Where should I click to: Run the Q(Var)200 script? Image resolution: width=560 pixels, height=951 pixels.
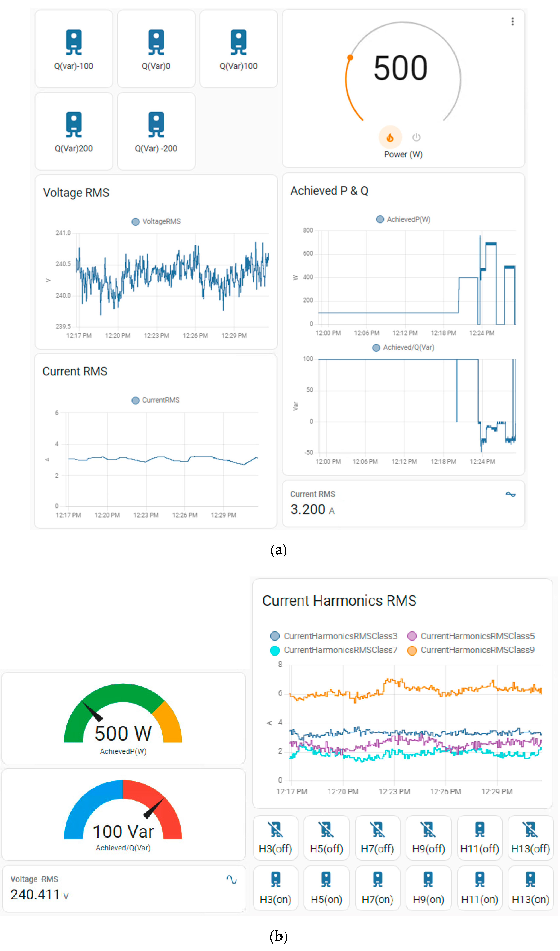click(x=74, y=125)
